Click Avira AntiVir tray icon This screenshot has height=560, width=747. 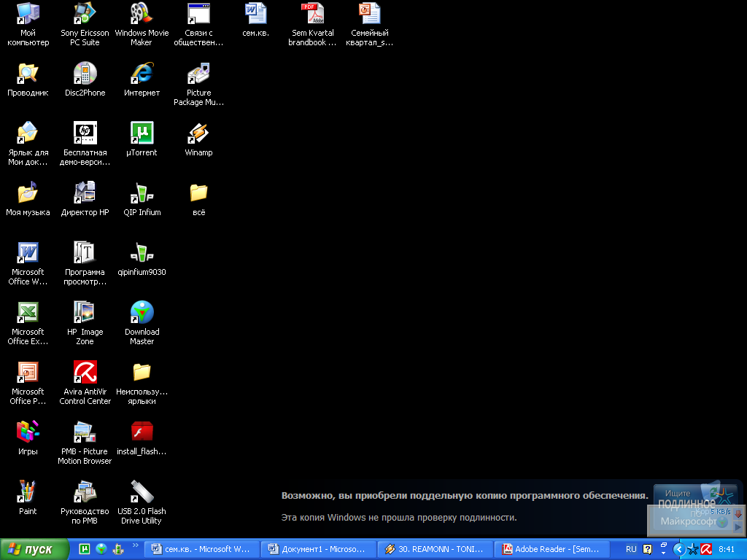pyautogui.click(x=706, y=550)
